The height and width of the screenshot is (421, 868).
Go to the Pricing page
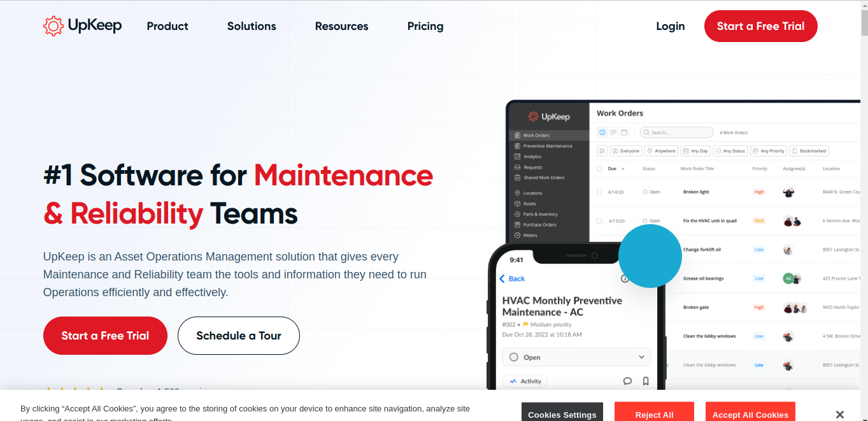[425, 26]
